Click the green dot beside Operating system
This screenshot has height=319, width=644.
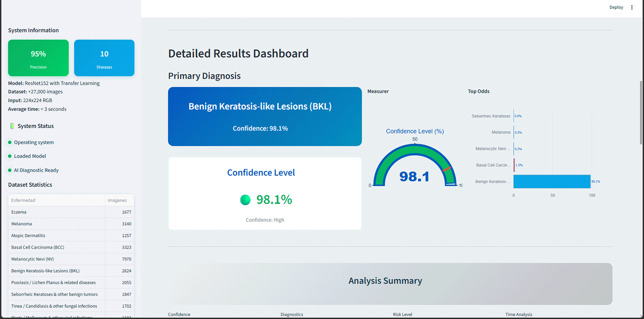tap(10, 142)
